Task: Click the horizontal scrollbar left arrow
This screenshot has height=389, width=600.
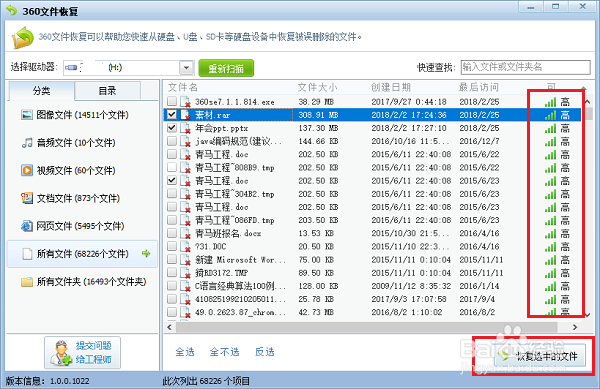Action: [x=170, y=327]
